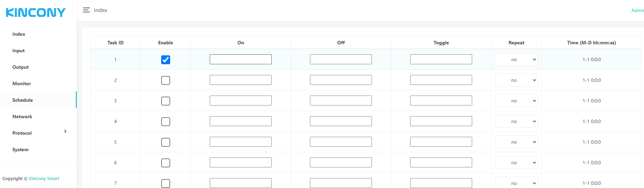Open the Repeat dropdown for task 1

(x=516, y=60)
